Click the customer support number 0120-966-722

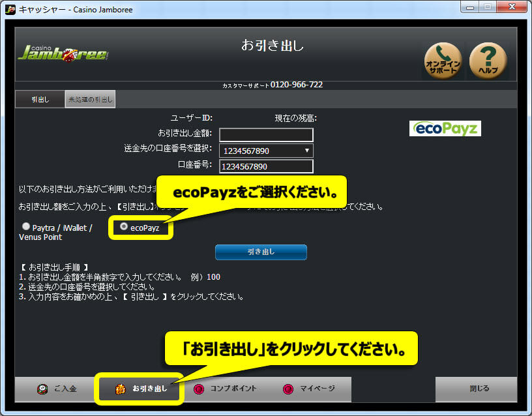pos(296,85)
